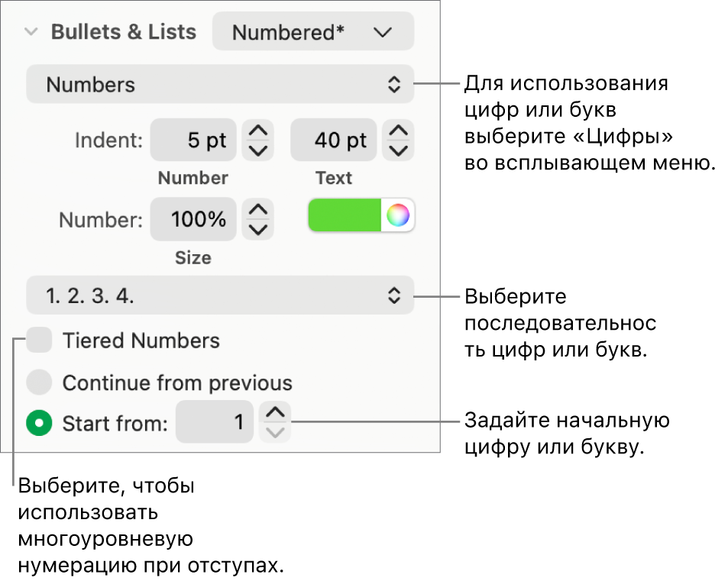Image resolution: width=728 pixels, height=581 pixels.
Task: Decrease the Start from value
Action: [276, 432]
